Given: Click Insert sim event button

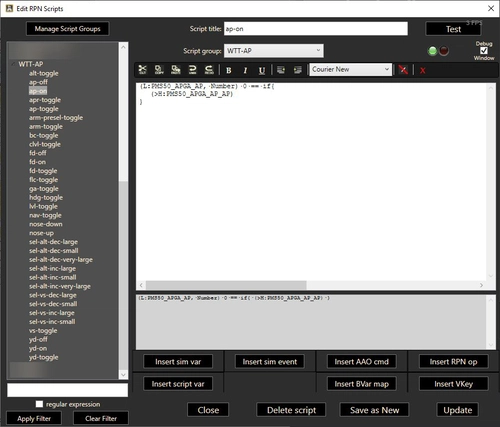Looking at the screenshot, I should click(x=270, y=362).
